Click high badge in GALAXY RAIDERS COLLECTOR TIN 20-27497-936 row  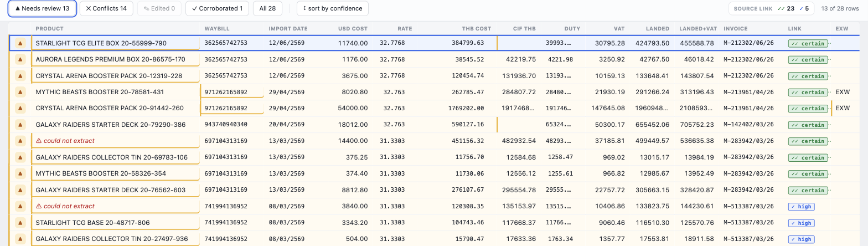pyautogui.click(x=801, y=239)
